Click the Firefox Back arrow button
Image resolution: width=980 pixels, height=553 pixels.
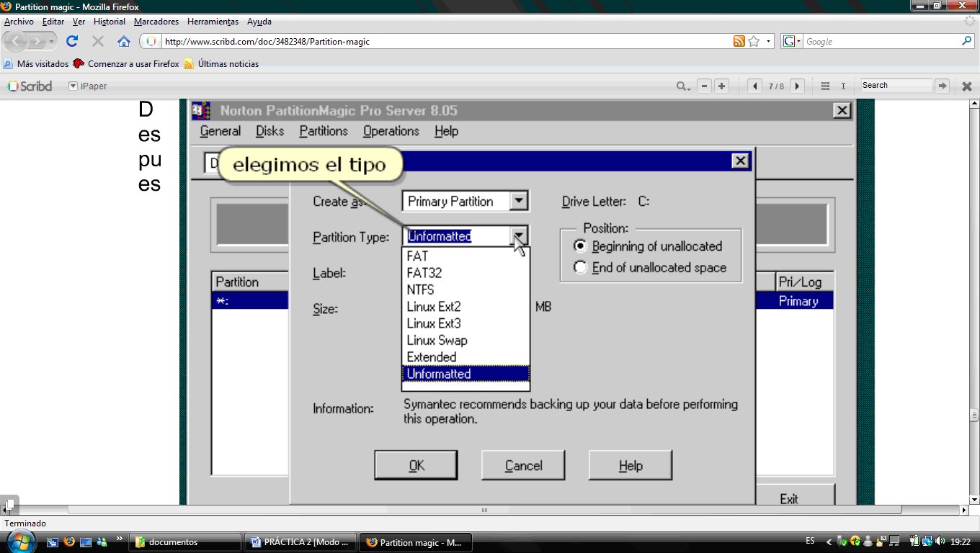(x=17, y=41)
